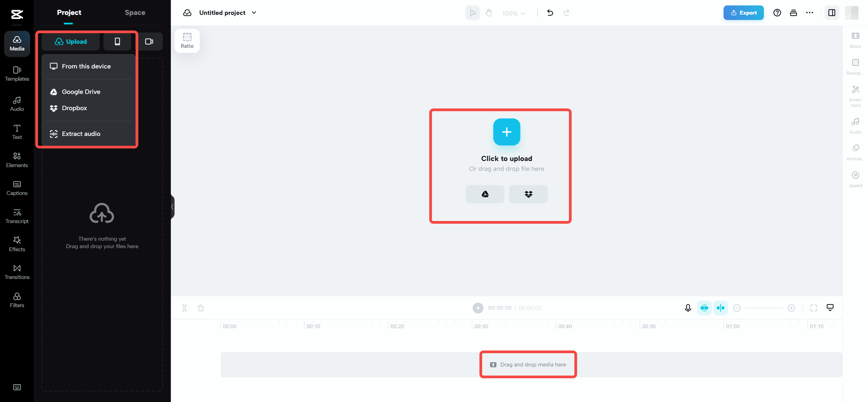Image resolution: width=868 pixels, height=402 pixels.
Task: Click the record microphone icon
Action: (x=688, y=307)
